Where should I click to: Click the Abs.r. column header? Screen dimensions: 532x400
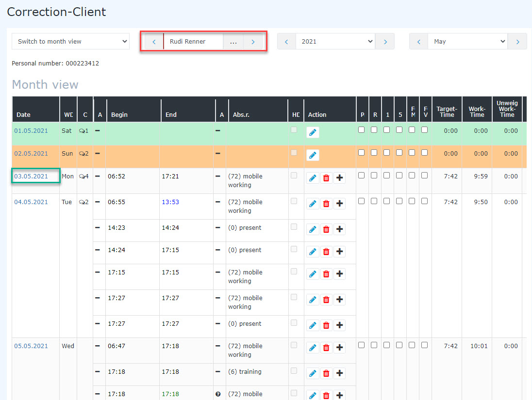pos(258,109)
